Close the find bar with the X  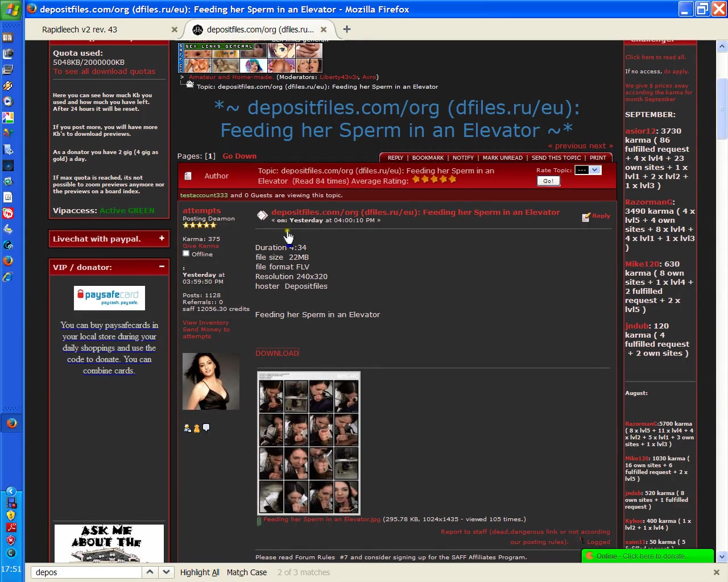point(716,572)
